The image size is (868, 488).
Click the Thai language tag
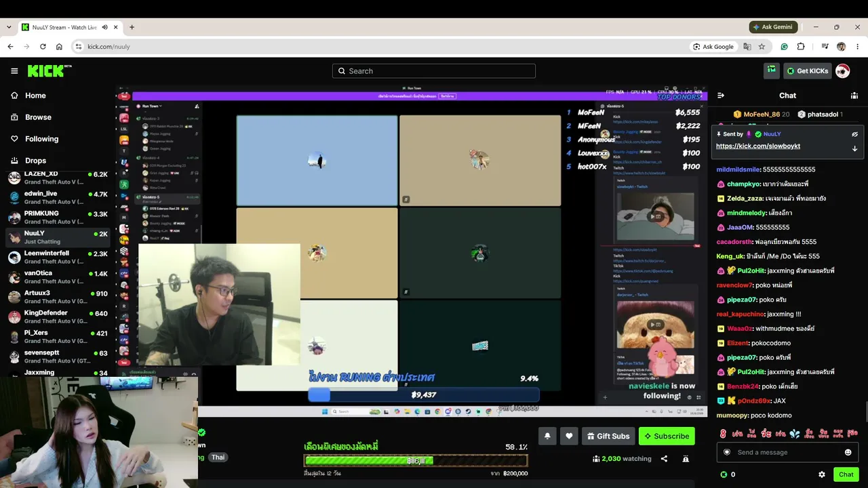[x=218, y=457]
